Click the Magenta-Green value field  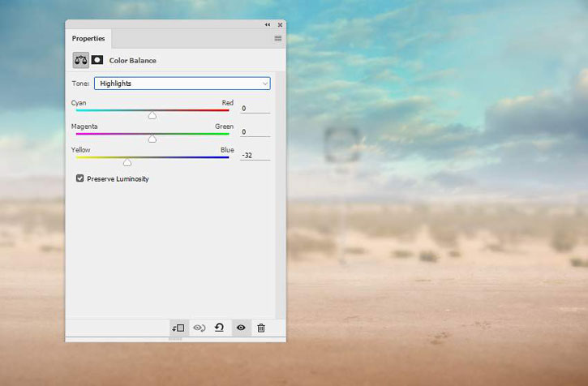[x=255, y=132]
